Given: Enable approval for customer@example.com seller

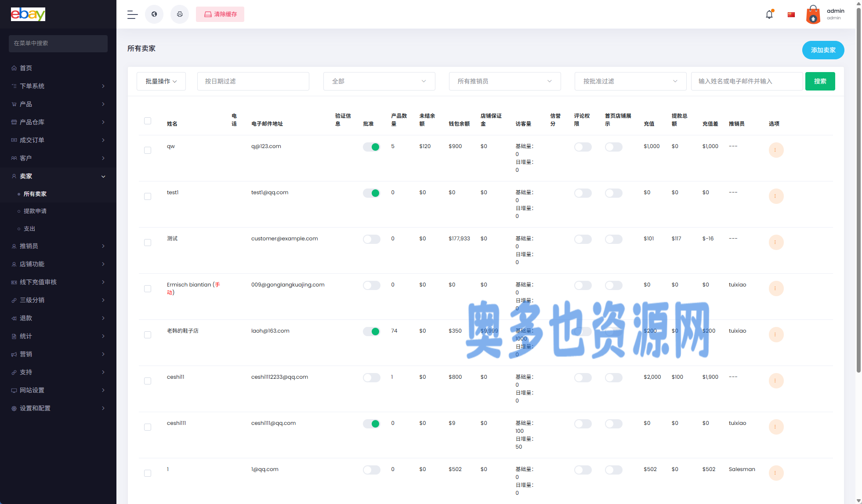Looking at the screenshot, I should (x=371, y=239).
